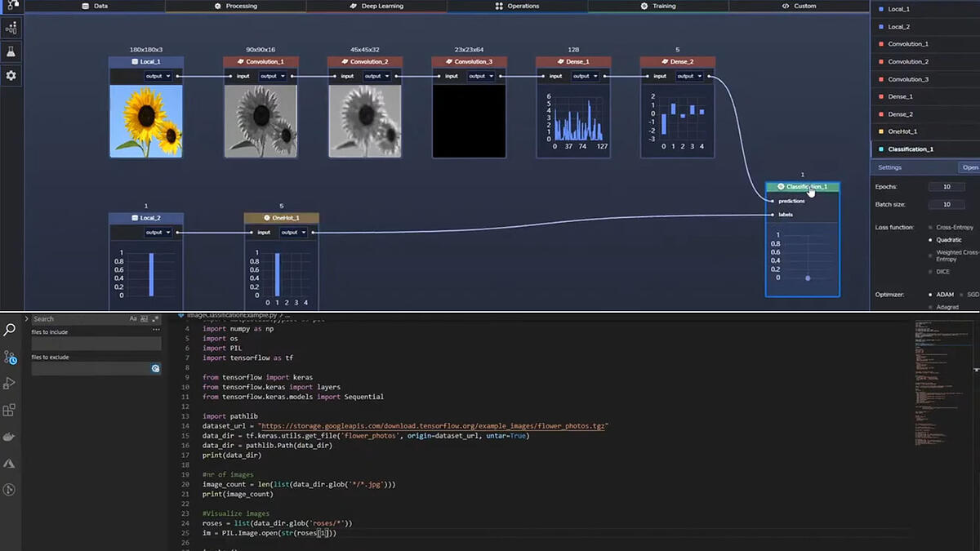980x551 pixels.
Task: Open OneHot_1 output dropdown
Action: pyautogui.click(x=293, y=232)
